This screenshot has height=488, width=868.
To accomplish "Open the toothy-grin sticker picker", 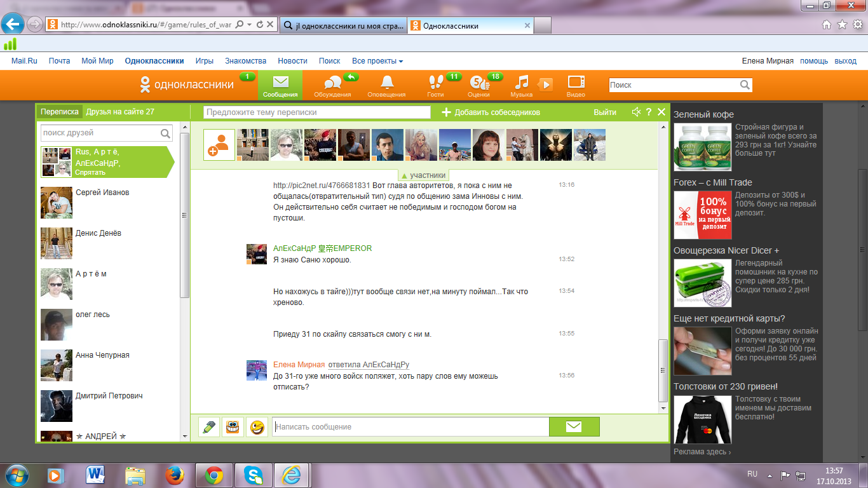I will (233, 427).
